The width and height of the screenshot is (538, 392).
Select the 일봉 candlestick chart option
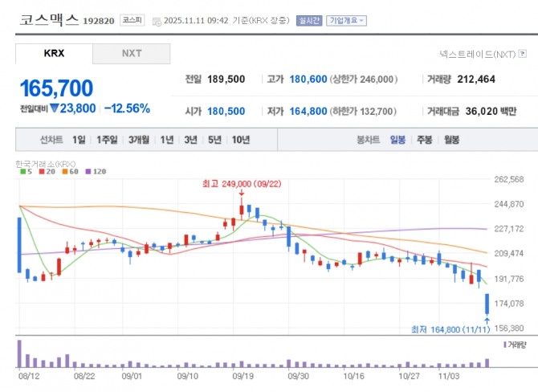397,140
